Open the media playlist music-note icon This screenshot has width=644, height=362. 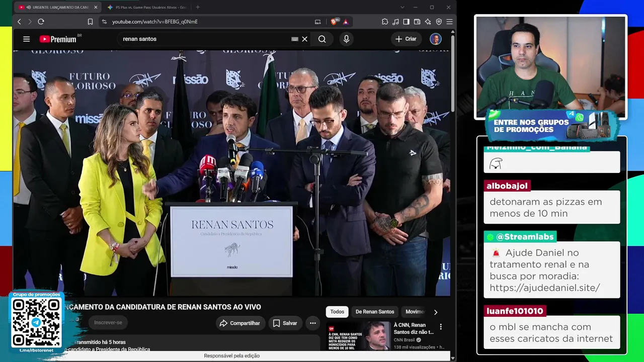coord(395,22)
